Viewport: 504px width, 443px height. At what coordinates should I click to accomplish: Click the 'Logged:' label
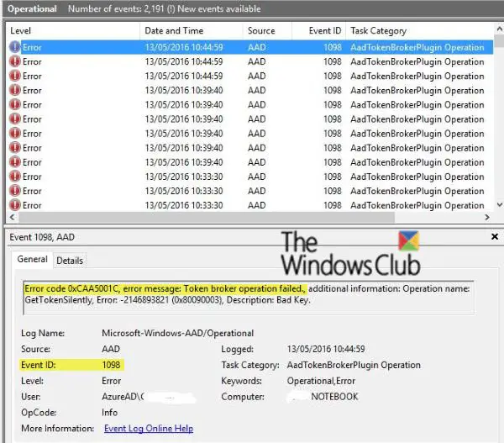coord(237,349)
